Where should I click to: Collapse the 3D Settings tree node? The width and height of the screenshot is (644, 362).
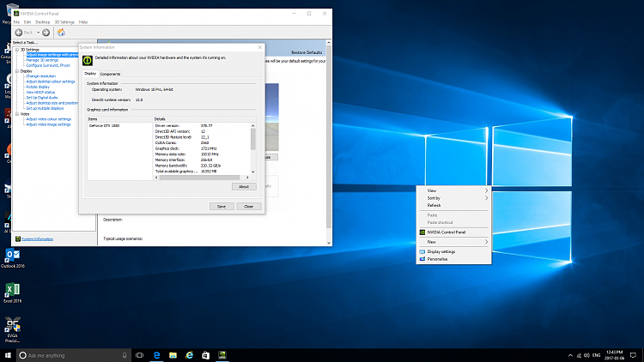pyautogui.click(x=17, y=50)
